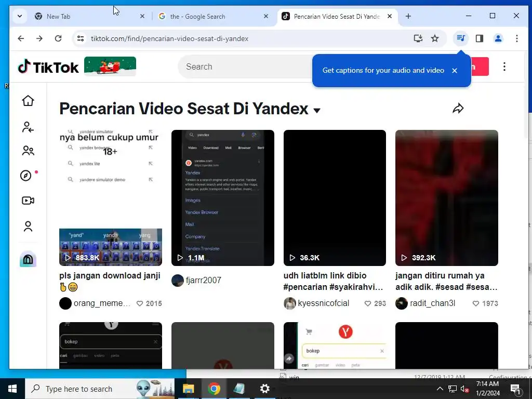
Task: Click the Santa sleigh holiday banner
Action: coord(110,66)
